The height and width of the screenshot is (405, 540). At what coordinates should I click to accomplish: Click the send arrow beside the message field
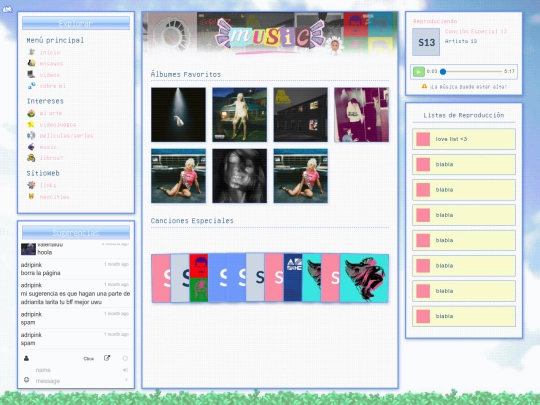click(x=126, y=380)
